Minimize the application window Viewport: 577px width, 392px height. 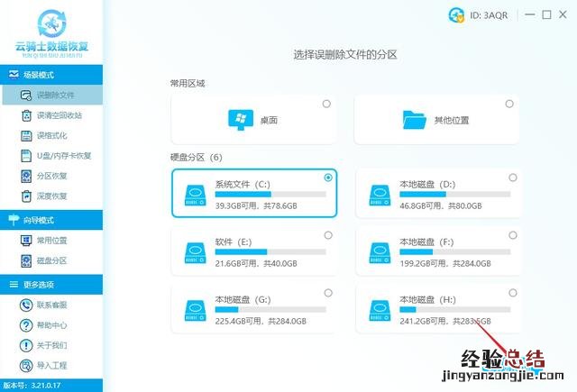(530, 14)
